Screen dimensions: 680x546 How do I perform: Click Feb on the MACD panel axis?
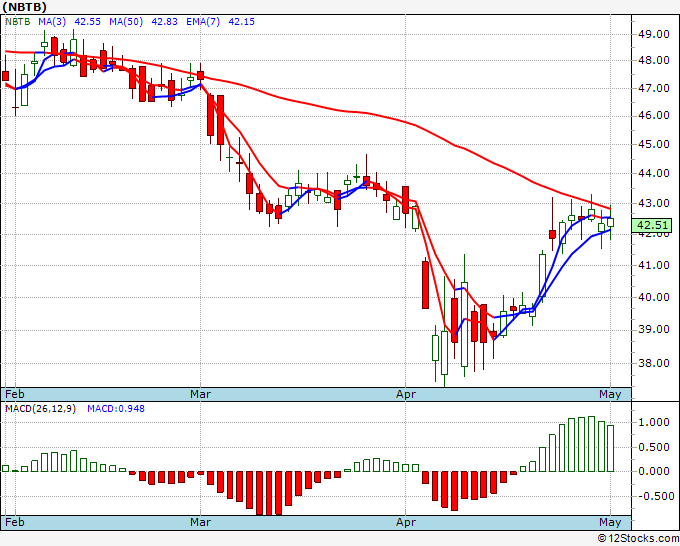14,522
